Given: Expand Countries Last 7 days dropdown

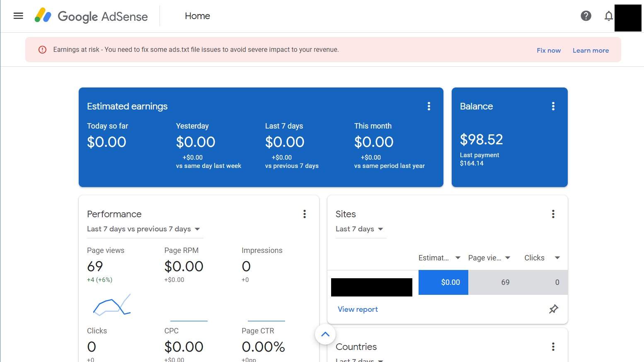Looking at the screenshot, I should 360,360.
